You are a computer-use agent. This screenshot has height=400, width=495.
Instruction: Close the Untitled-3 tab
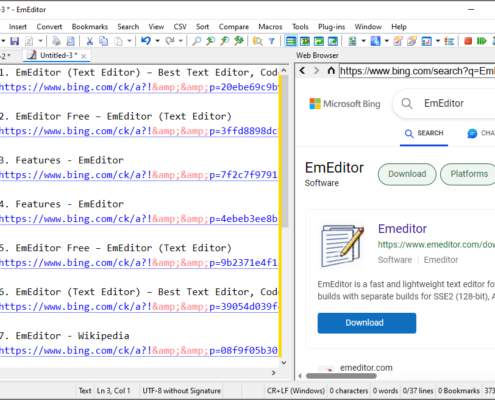coord(84,56)
